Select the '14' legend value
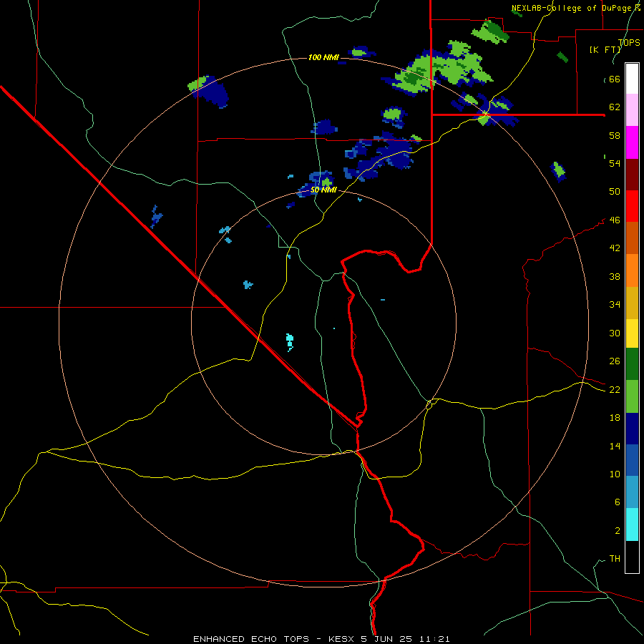 pos(615,446)
